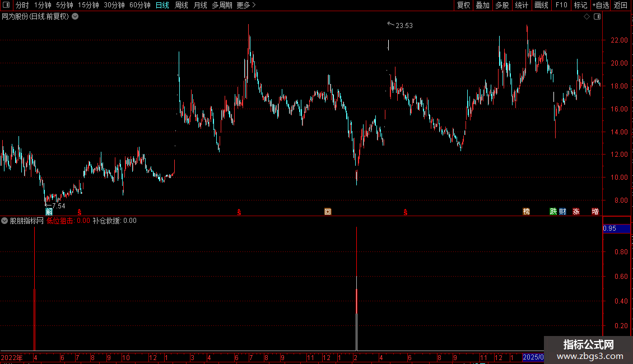The height and width of the screenshot is (364, 633).
Task: Switch to the 5分钟 period
Action: tap(64, 5)
